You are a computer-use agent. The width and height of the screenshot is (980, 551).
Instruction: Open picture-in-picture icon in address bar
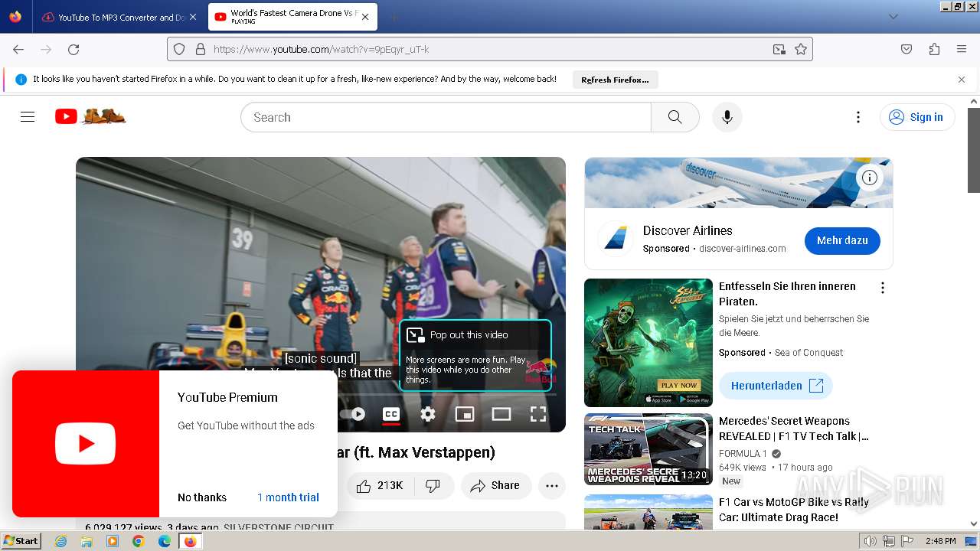pyautogui.click(x=779, y=49)
